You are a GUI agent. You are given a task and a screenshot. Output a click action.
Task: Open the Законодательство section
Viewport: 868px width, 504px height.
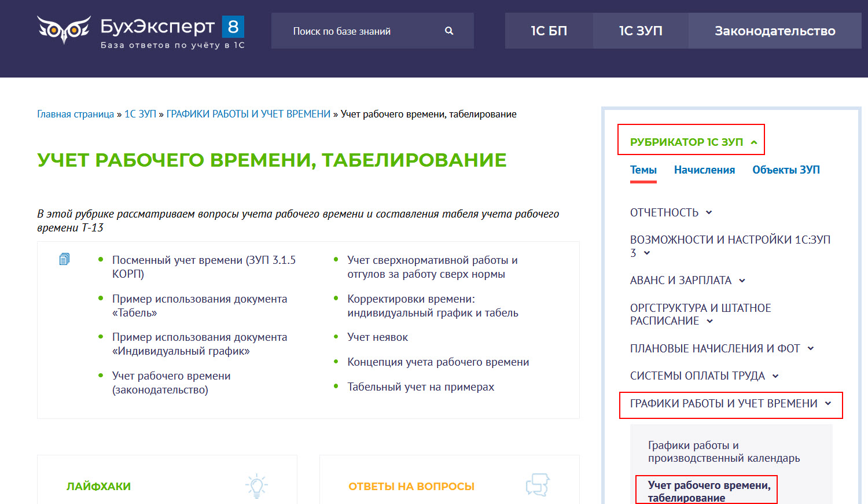click(x=775, y=31)
